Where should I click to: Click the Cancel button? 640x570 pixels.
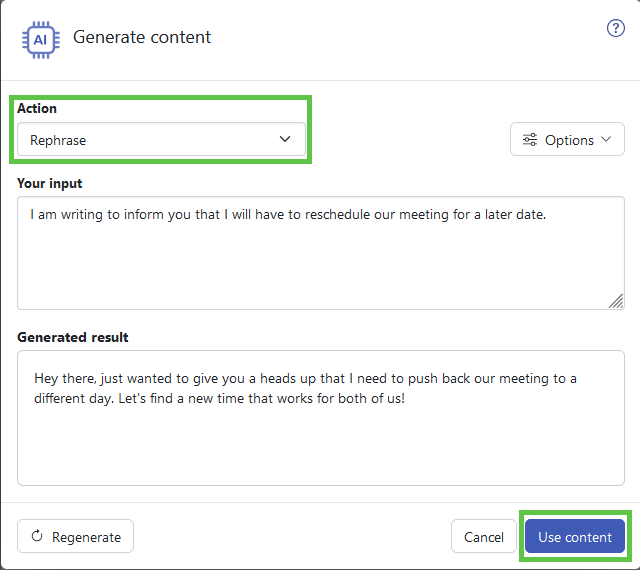click(x=484, y=536)
